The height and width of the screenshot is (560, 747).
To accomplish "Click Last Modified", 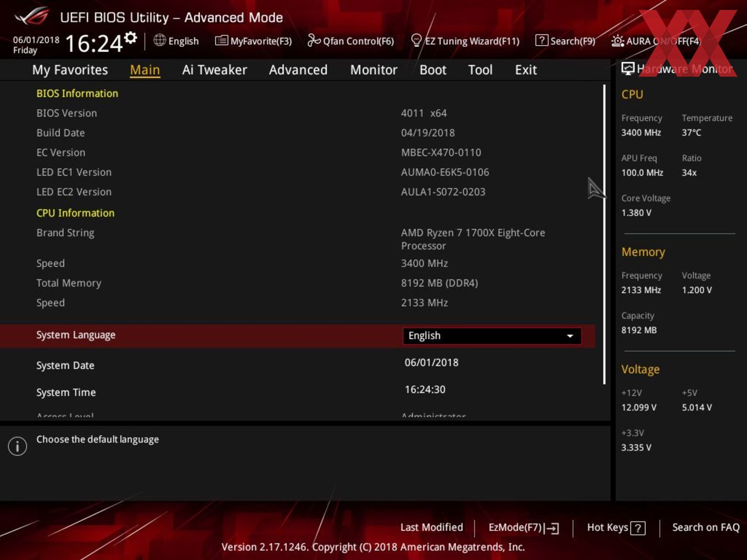I will pos(432,527).
